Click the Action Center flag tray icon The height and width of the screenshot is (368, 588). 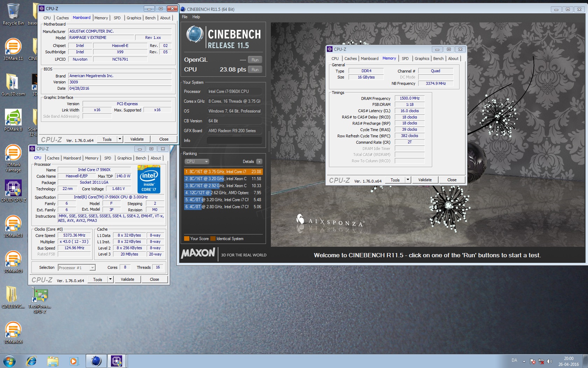pos(532,361)
